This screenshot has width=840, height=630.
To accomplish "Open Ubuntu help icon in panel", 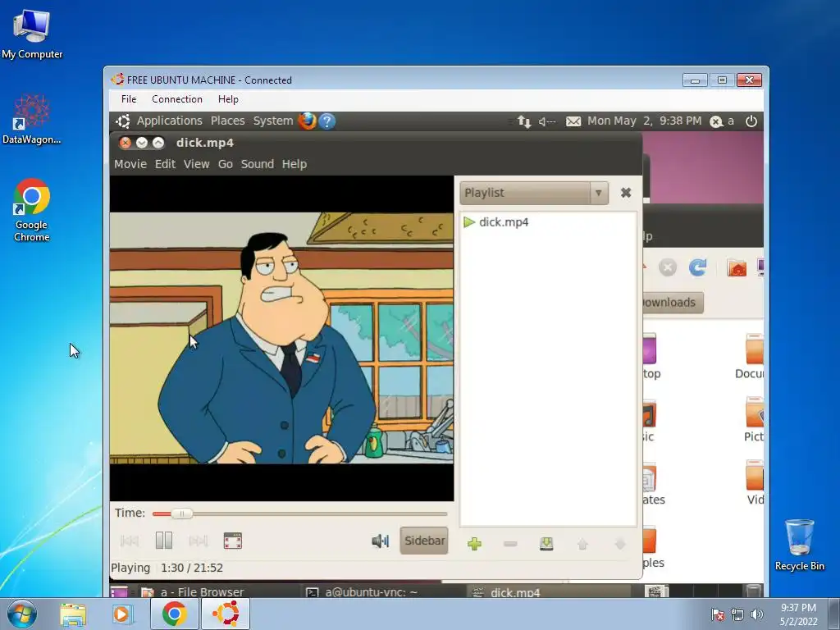I will click(326, 121).
